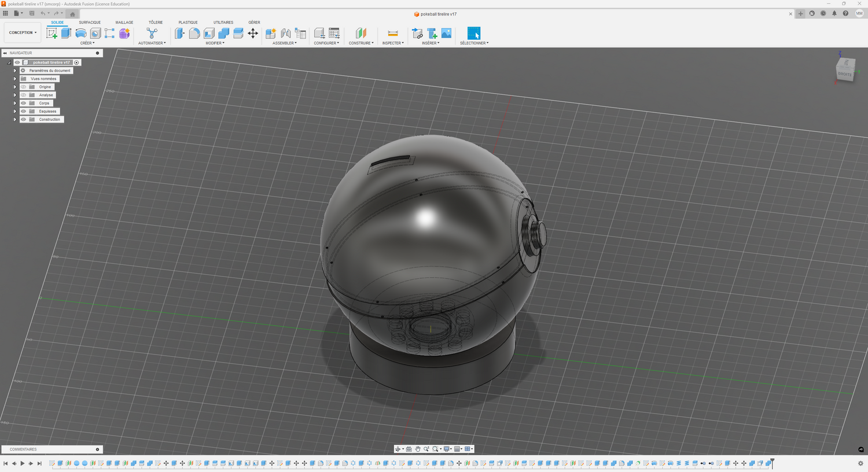
Task: Open the MODIFIER dropdown menu
Action: click(215, 43)
